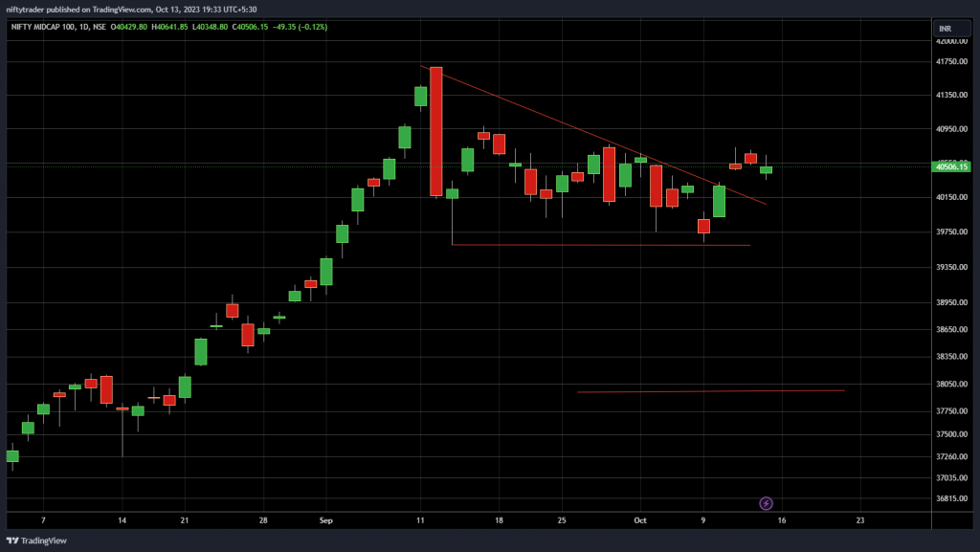
Task: Click the Sep label on time axis
Action: pos(325,520)
